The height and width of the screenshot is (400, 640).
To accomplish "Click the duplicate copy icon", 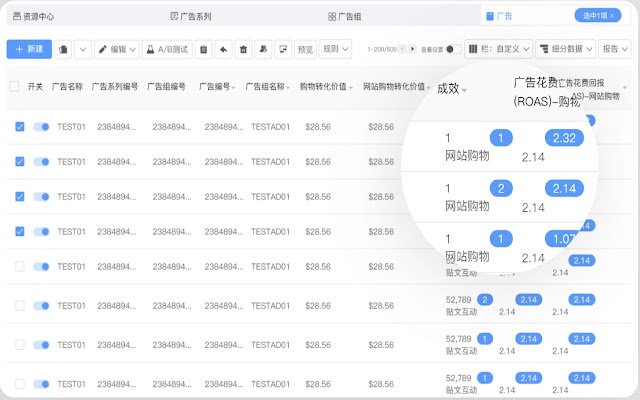I will (63, 49).
